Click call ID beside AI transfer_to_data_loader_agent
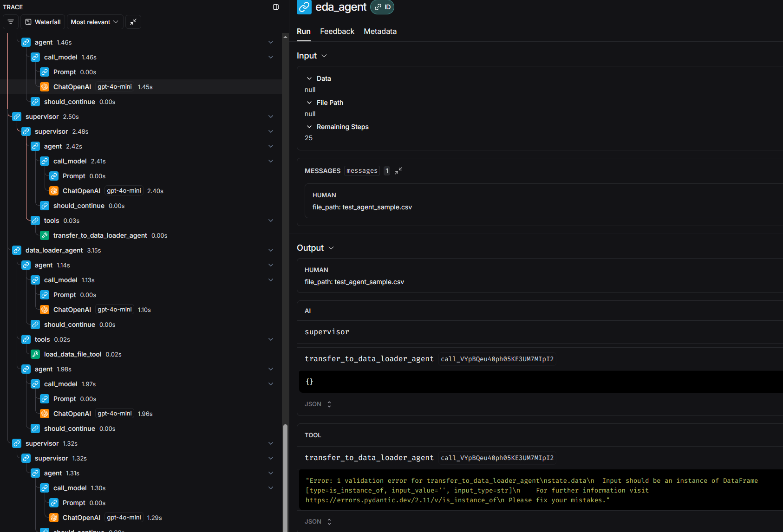This screenshot has height=532, width=783. coord(497,359)
